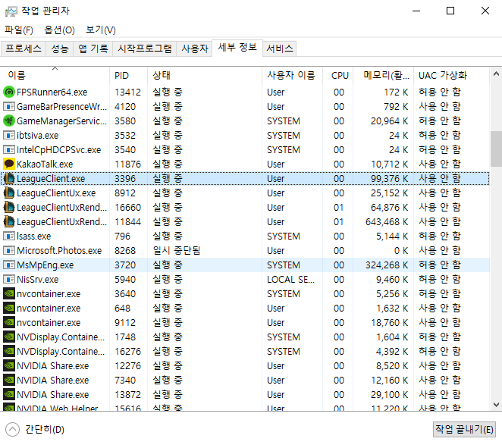
Task: Click memory value 29,100 K
Action: click(389, 395)
